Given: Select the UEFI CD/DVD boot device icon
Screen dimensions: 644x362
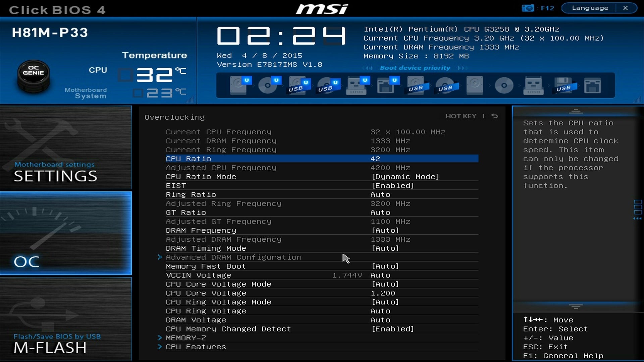Looking at the screenshot, I should coord(269,85).
